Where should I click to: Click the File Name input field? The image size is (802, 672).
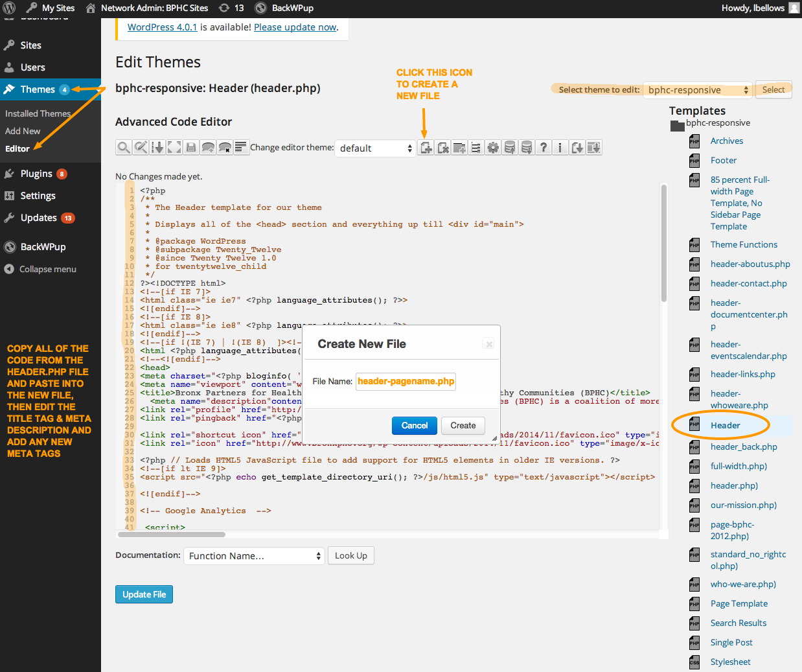coord(406,382)
